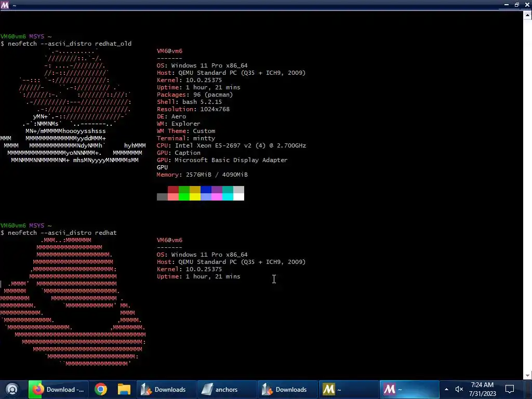Click 'WM Theme: Custom' line
The image size is (532, 399).
(186, 131)
